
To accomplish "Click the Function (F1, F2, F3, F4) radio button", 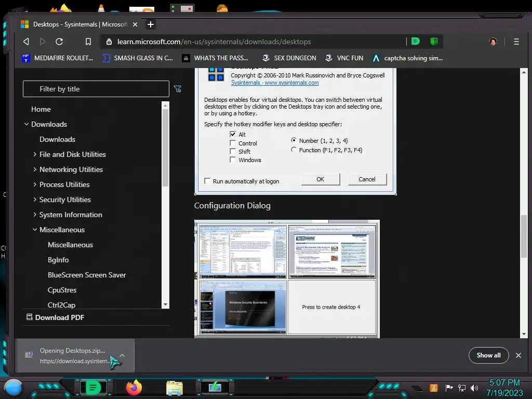I will 294,150.
